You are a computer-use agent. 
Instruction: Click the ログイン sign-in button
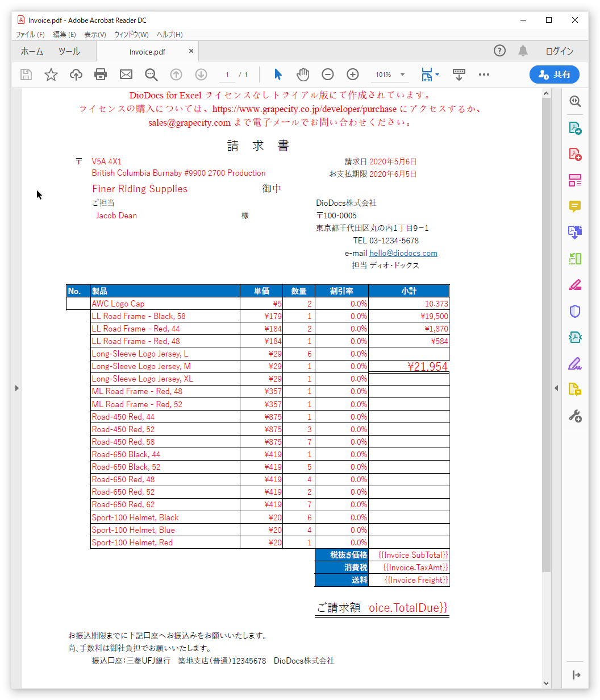pyautogui.click(x=560, y=51)
